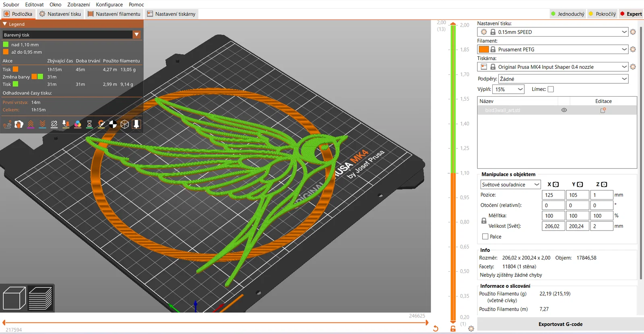
Task: Open the Tiskárna printer preset dropdown
Action: (553, 67)
